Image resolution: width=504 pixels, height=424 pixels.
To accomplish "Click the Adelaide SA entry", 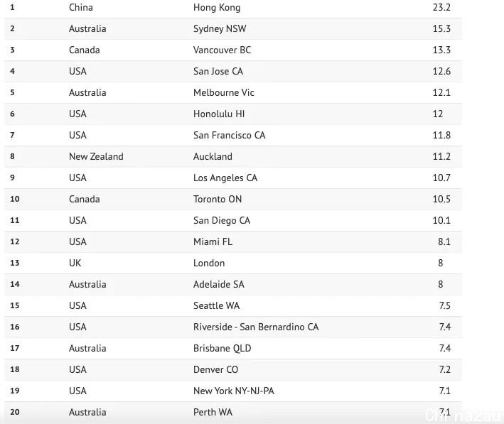I will pos(218,284).
